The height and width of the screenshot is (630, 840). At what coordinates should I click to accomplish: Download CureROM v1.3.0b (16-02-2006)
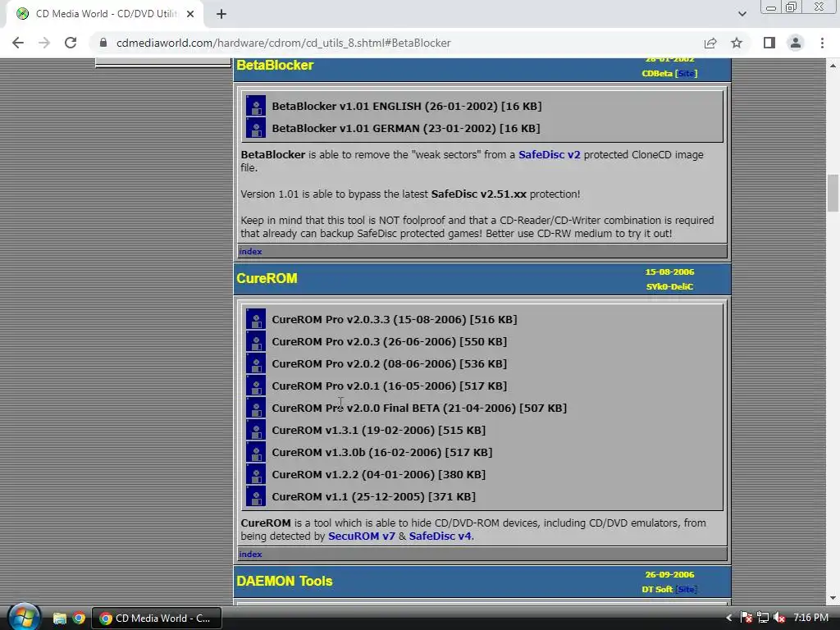(x=382, y=452)
